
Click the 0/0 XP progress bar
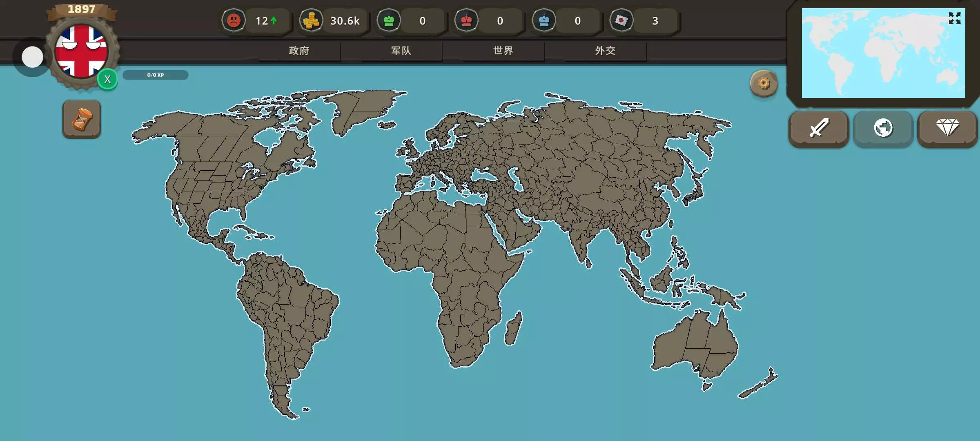[x=156, y=75]
